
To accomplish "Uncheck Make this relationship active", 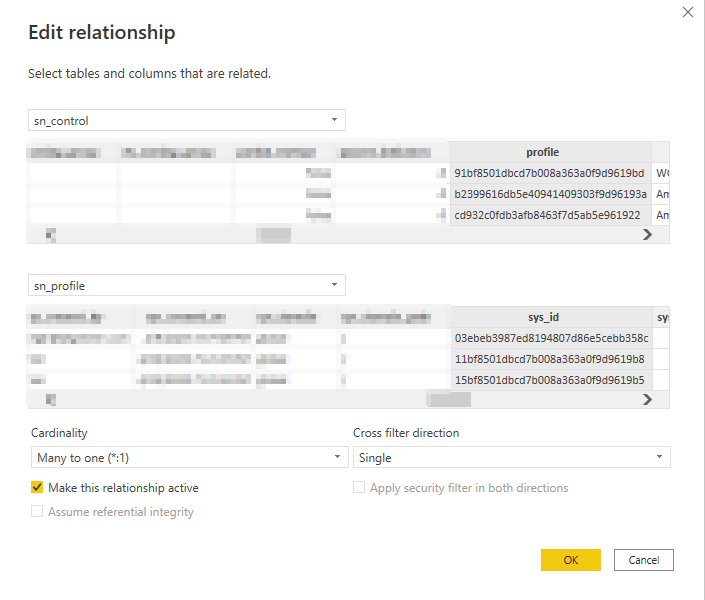I will point(37,487).
